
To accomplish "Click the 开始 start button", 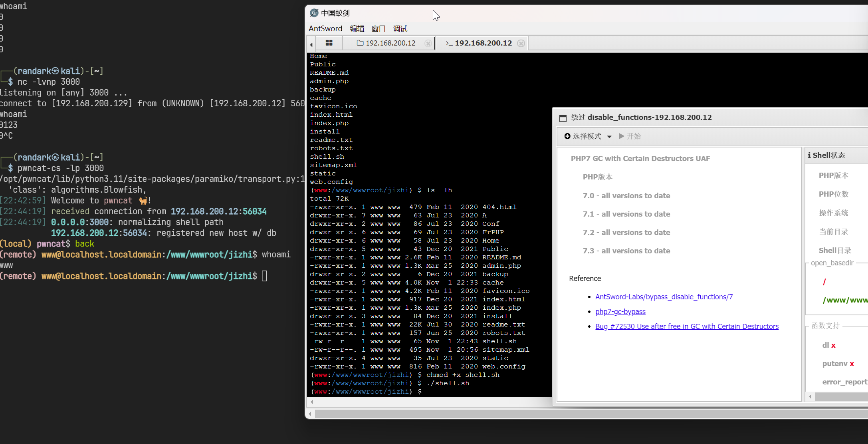I will (x=630, y=136).
